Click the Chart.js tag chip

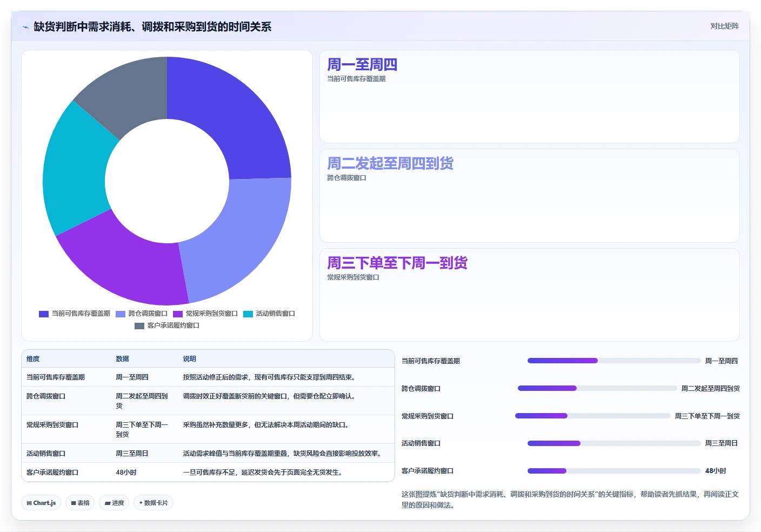click(41, 503)
